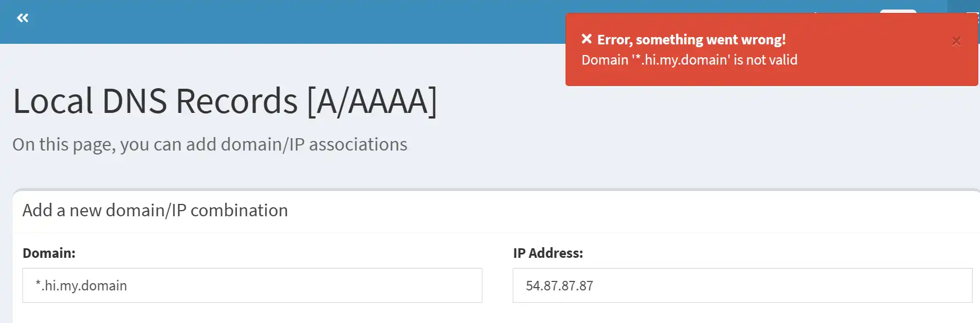This screenshot has width=980, height=323.
Task: Click the white X icon beside the error title
Action: click(586, 39)
